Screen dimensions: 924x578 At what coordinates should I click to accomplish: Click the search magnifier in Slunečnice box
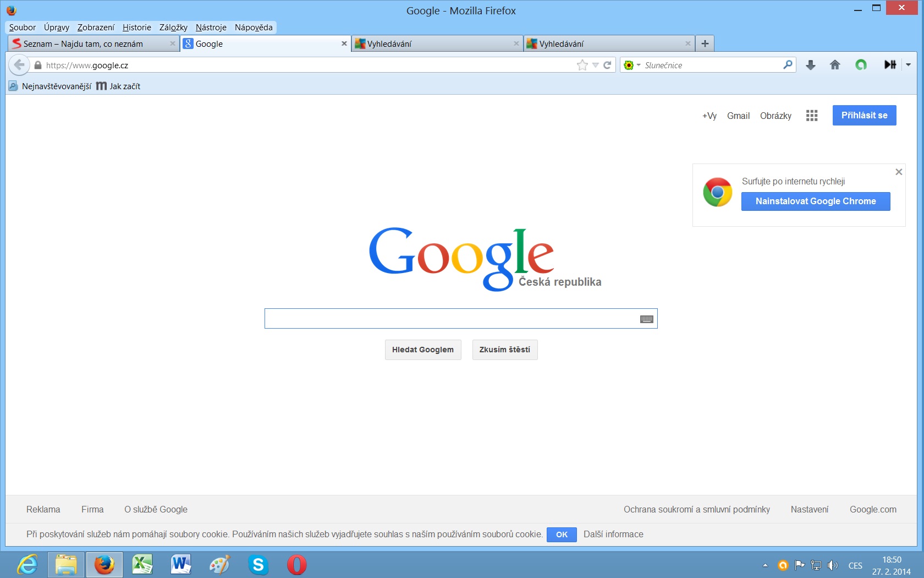[788, 65]
